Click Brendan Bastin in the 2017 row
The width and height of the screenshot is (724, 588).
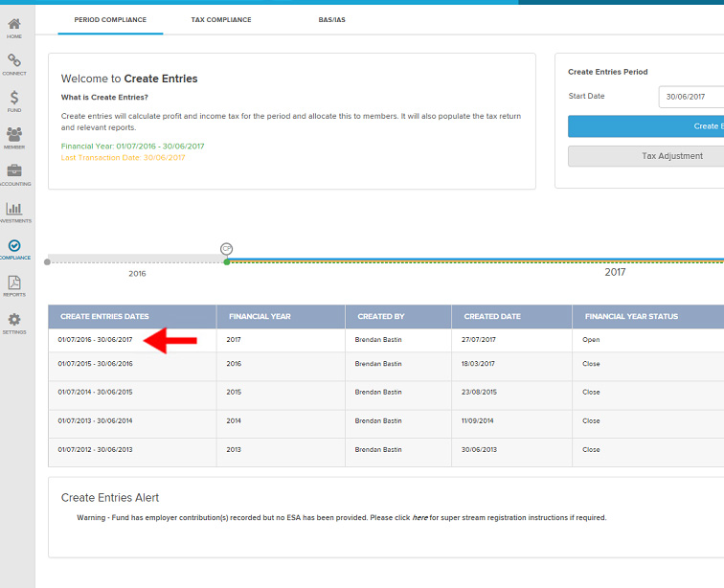(378, 340)
